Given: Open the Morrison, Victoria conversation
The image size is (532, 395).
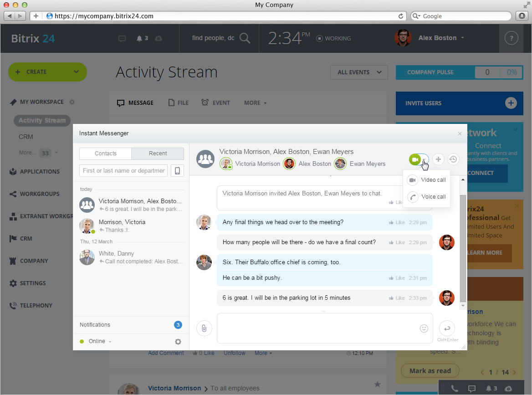Looking at the screenshot, I should pos(131,226).
